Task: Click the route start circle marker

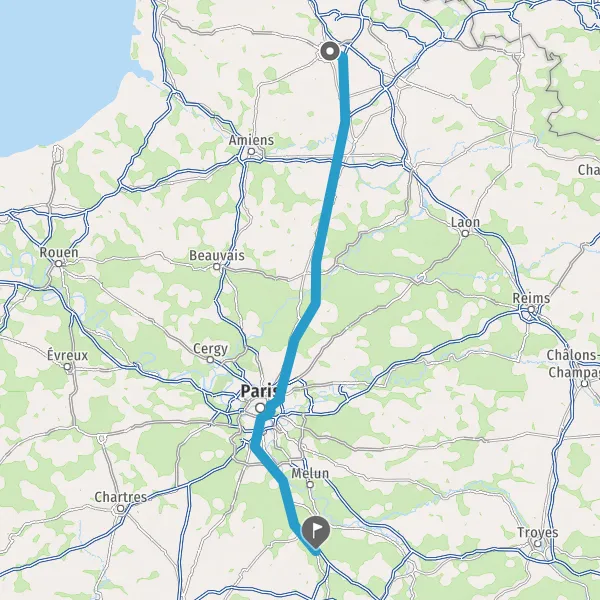Action: (x=329, y=51)
